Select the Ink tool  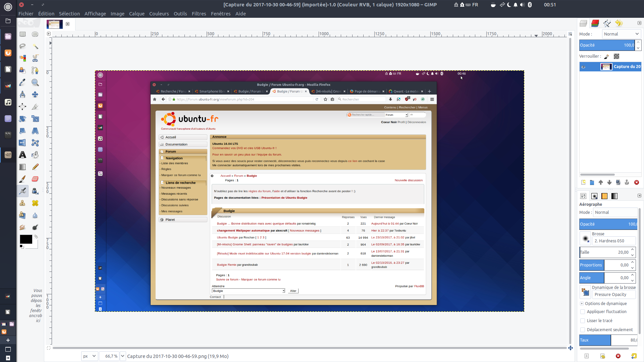[x=35, y=191]
